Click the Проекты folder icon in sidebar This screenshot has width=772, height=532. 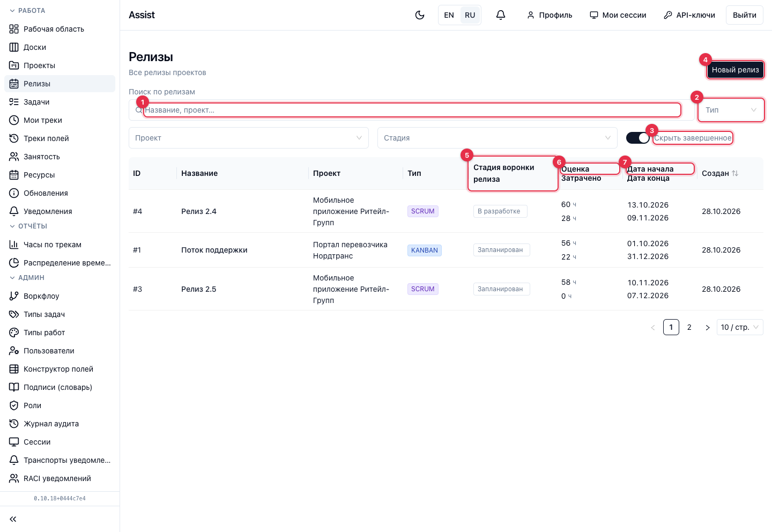[x=14, y=65]
